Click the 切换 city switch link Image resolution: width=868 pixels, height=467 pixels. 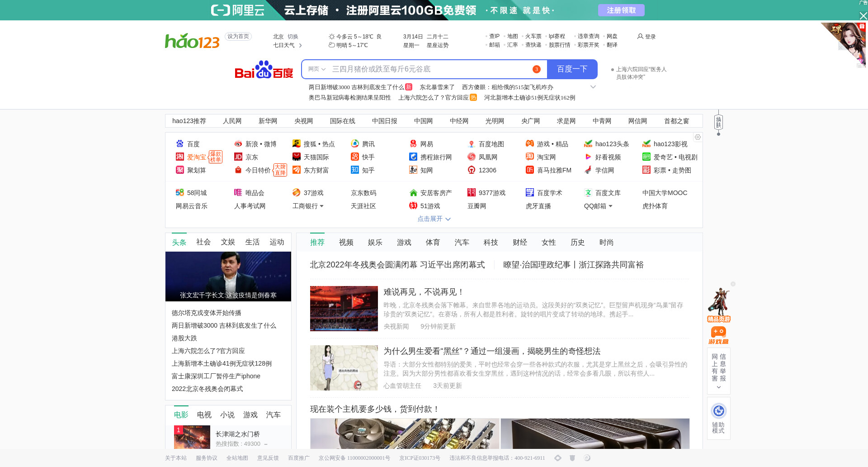(293, 37)
